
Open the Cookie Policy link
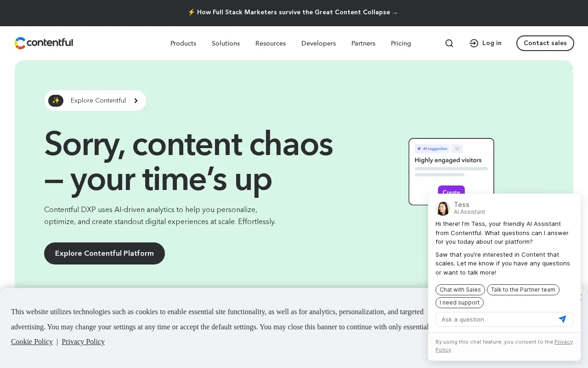(32, 341)
